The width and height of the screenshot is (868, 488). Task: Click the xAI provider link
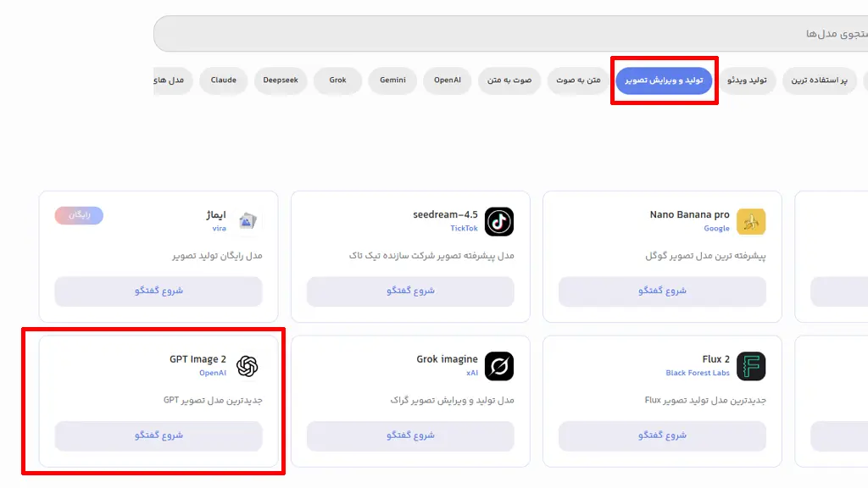(471, 373)
